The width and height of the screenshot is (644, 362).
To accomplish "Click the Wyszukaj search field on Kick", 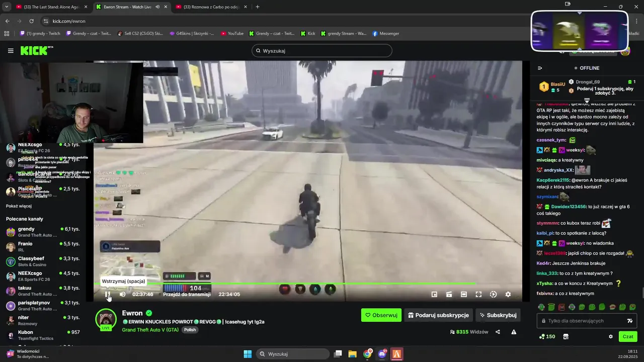I will coord(321,51).
